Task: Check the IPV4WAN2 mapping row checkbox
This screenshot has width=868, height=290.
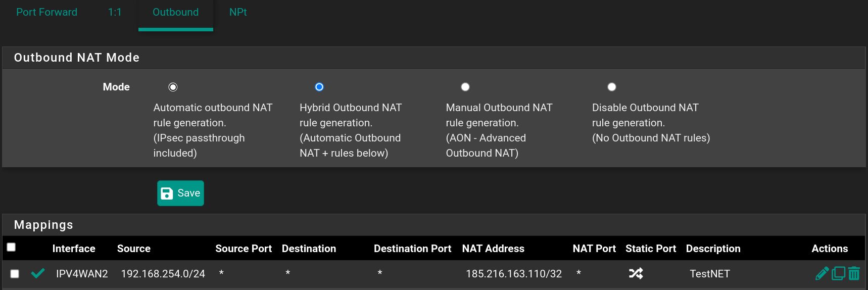Action: point(15,274)
